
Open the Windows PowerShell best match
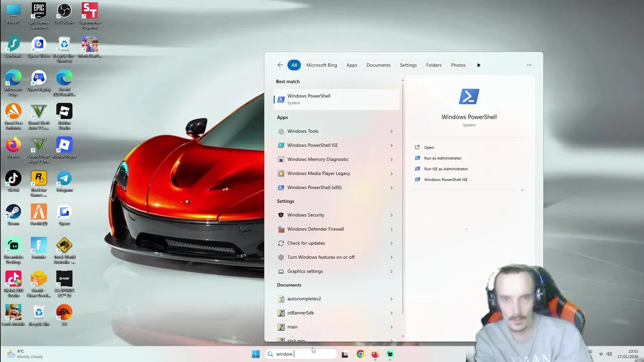[337, 99]
